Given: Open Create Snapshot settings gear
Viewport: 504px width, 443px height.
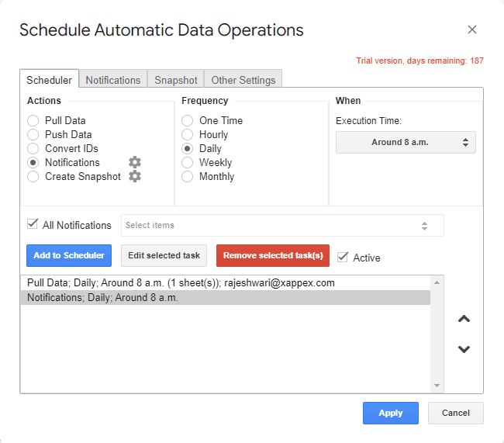Looking at the screenshot, I should pyautogui.click(x=135, y=176).
